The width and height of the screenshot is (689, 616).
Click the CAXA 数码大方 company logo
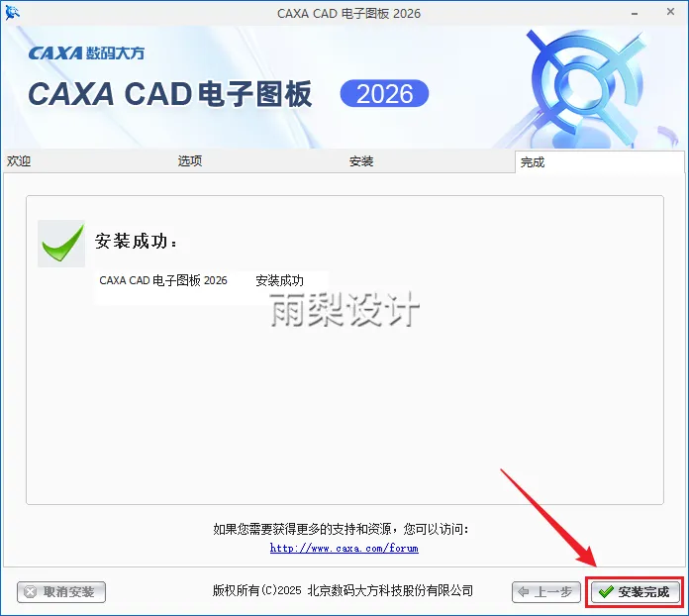pos(86,53)
